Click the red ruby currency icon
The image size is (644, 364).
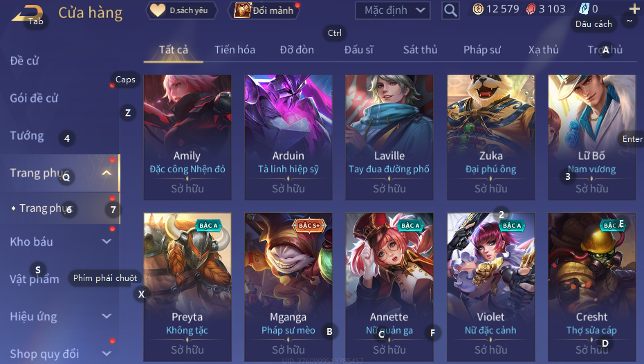pyautogui.click(x=531, y=9)
